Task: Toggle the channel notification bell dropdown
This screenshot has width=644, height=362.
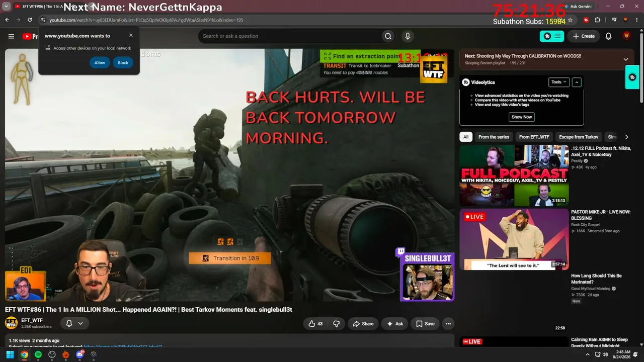Action: (x=74, y=323)
